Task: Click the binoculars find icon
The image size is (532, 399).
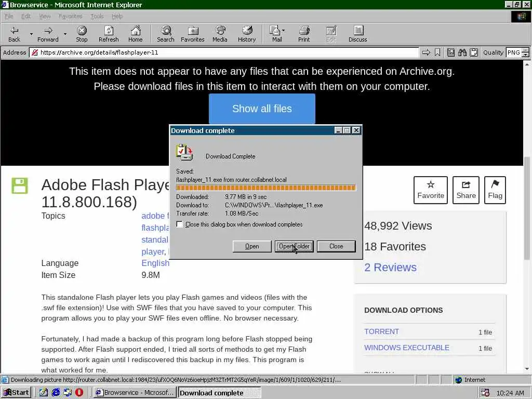Action: (462, 52)
